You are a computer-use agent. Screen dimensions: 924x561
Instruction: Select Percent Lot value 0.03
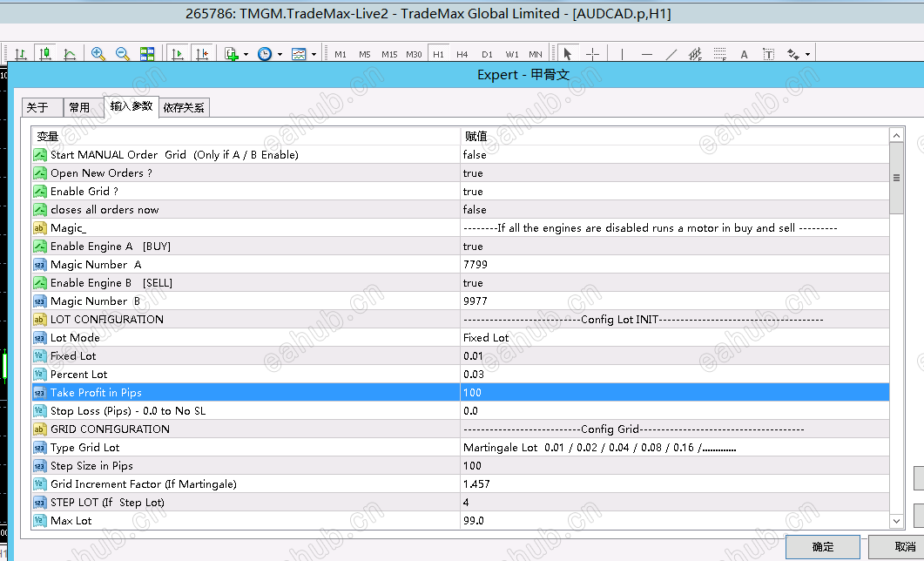pyautogui.click(x=675, y=374)
